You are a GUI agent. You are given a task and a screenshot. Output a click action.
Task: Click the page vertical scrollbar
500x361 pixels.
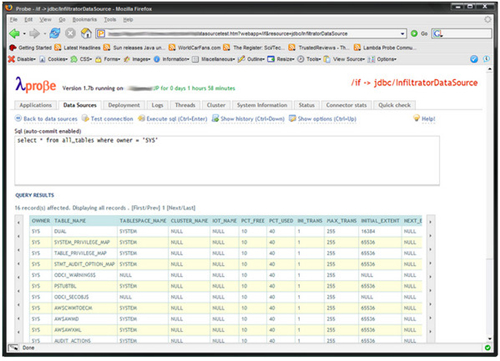click(x=489, y=204)
